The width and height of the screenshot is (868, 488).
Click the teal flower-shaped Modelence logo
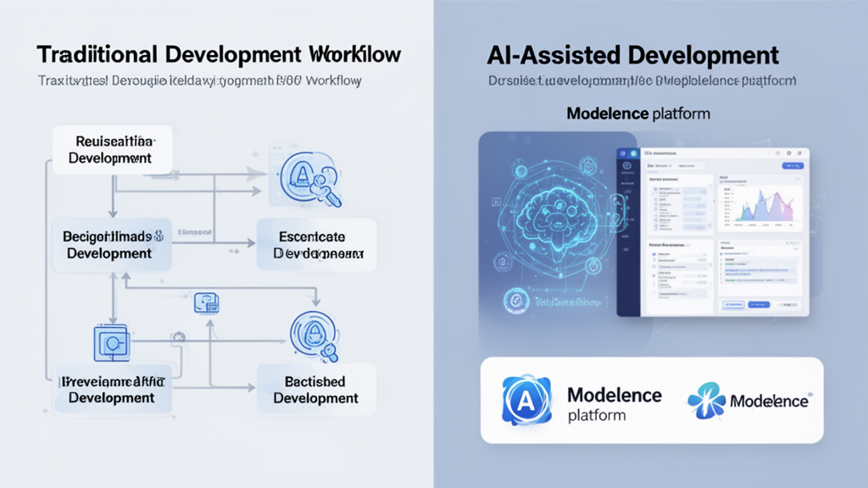707,401
